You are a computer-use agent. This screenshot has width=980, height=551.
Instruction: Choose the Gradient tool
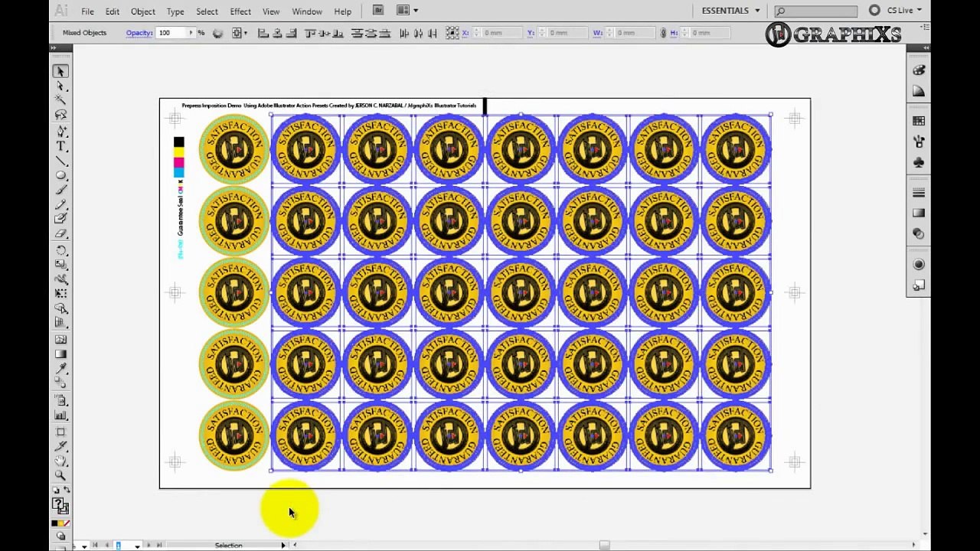[60, 354]
